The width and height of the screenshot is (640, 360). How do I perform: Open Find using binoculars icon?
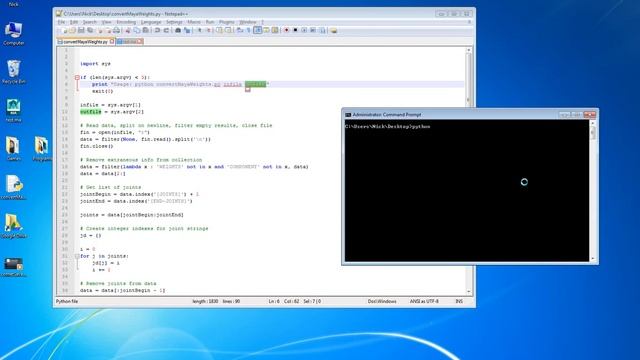pos(178,30)
